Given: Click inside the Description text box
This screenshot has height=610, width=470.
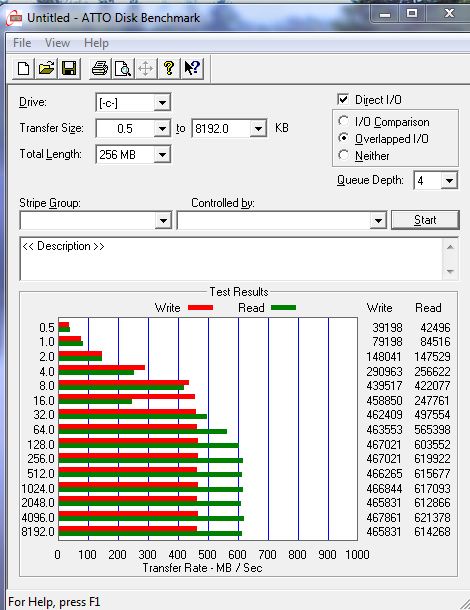Looking at the screenshot, I should tap(231, 259).
